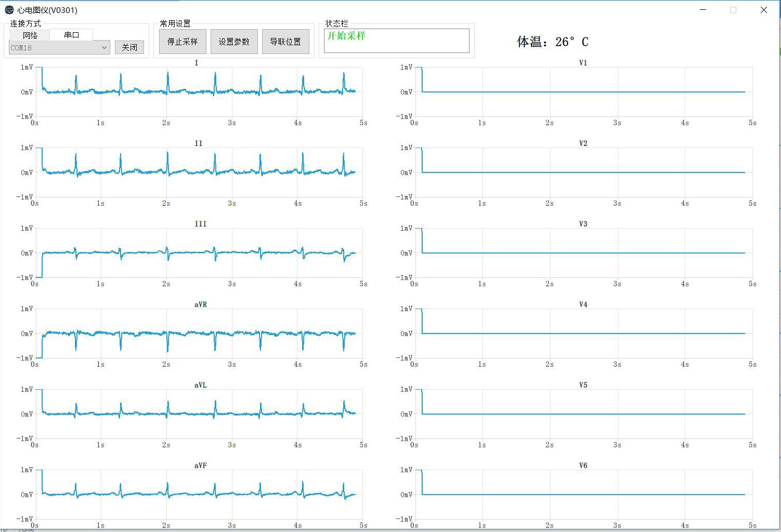The image size is (781, 532).
Task: Select the 串口 connection tab
Action: tap(71, 35)
